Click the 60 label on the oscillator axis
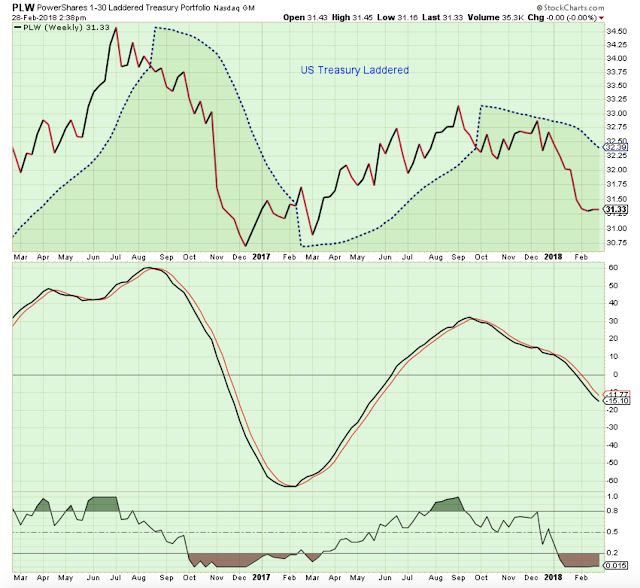640x588 pixels. 613,268
